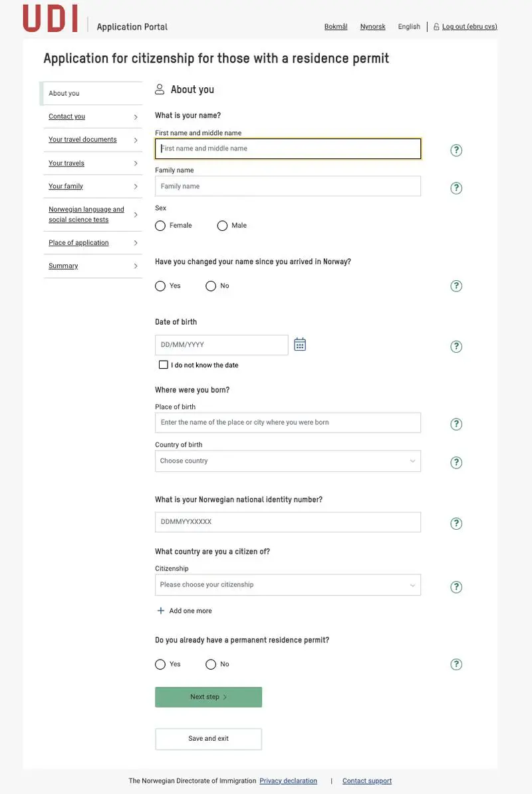Open help for Norwegian national identity number

[456, 522]
